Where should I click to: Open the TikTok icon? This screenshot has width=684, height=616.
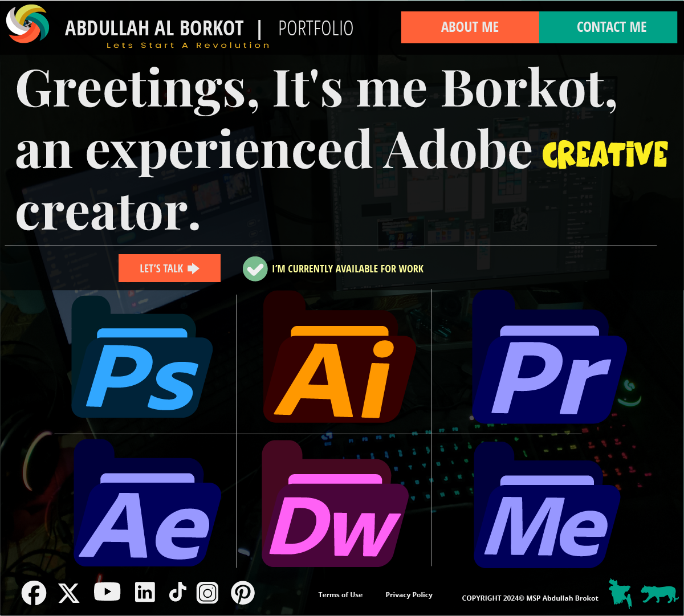(x=178, y=592)
